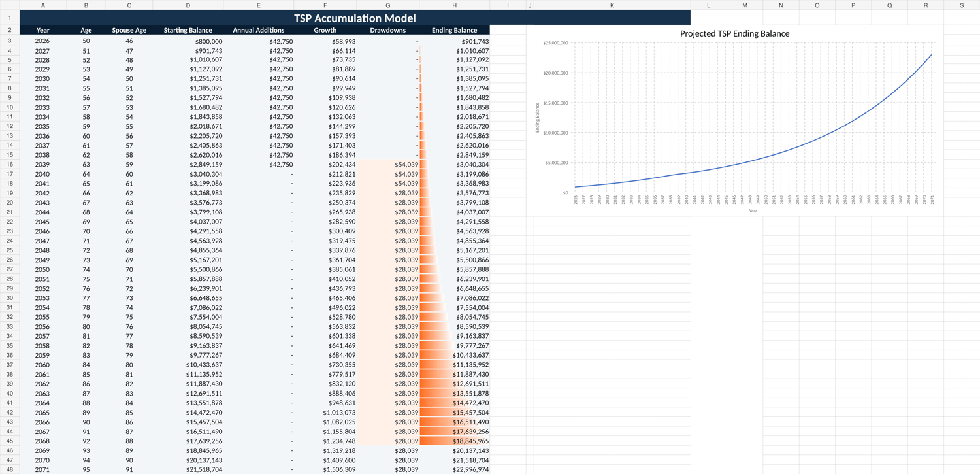Select column K header letter

(612, 5)
